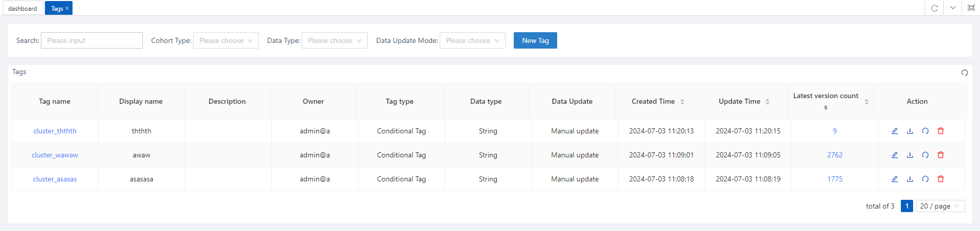The width and height of the screenshot is (980, 231).
Task: Download the cluster_wawaw tag data
Action: coord(910,155)
